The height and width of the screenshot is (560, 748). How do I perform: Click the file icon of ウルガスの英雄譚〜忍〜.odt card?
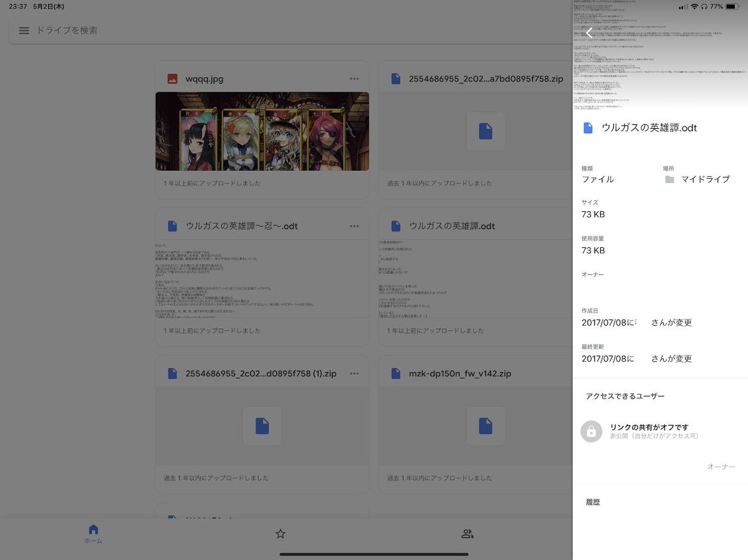tap(173, 226)
